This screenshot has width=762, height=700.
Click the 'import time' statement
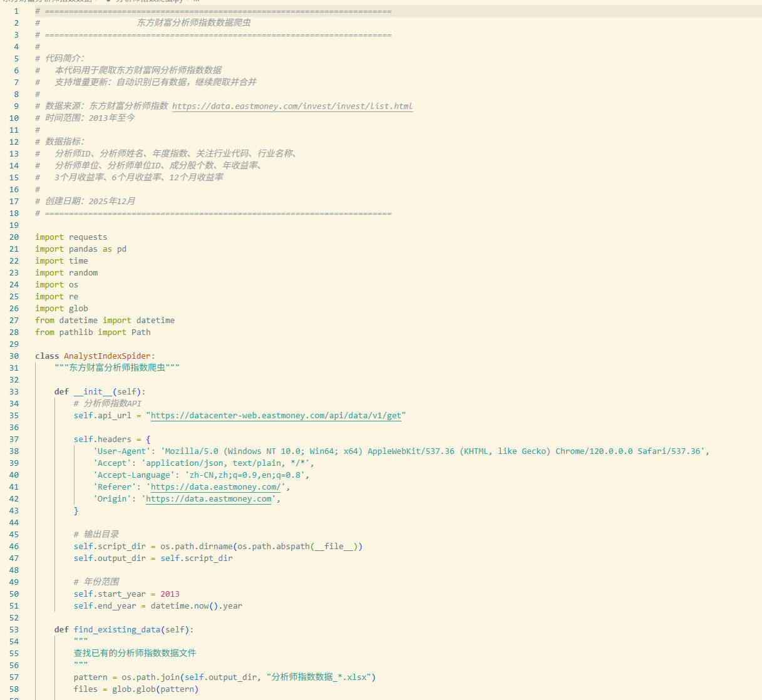tap(61, 260)
